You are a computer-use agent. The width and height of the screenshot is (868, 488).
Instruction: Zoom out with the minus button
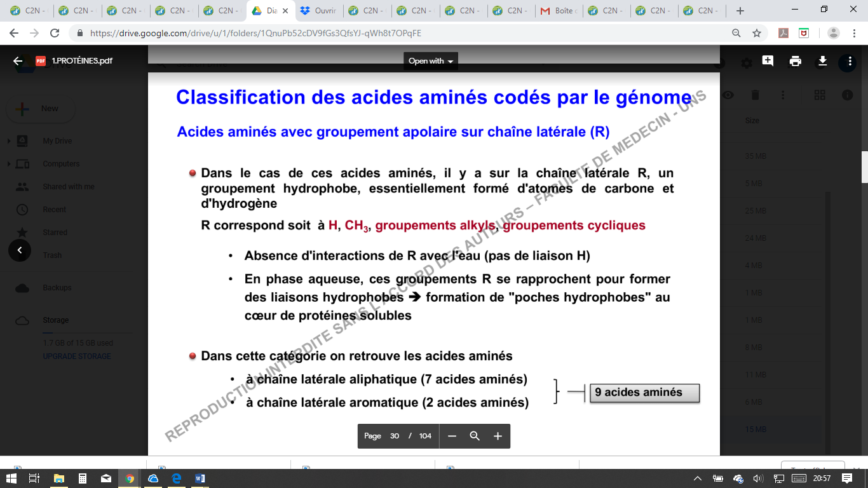[x=452, y=436]
